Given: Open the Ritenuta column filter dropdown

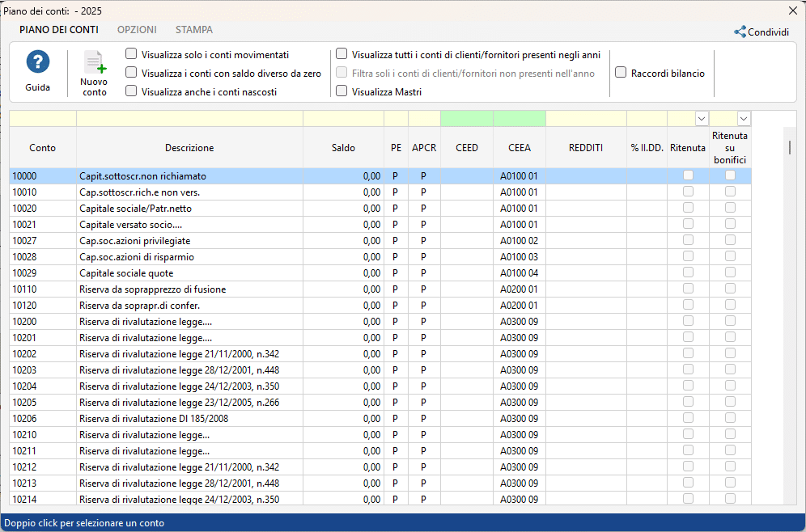Looking at the screenshot, I should click(x=702, y=119).
